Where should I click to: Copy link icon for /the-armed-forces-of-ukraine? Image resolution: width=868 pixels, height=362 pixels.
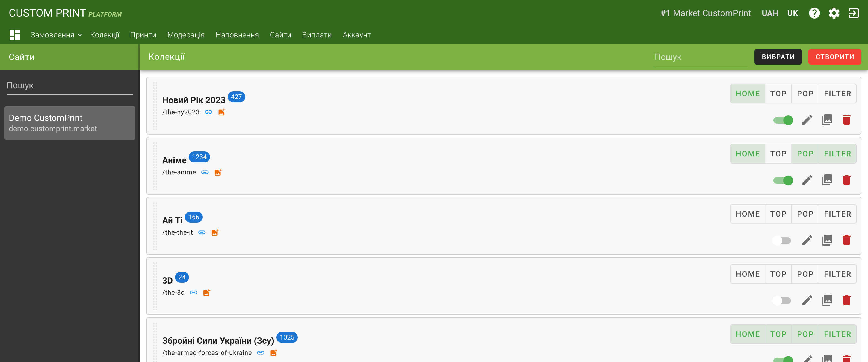pos(261,352)
